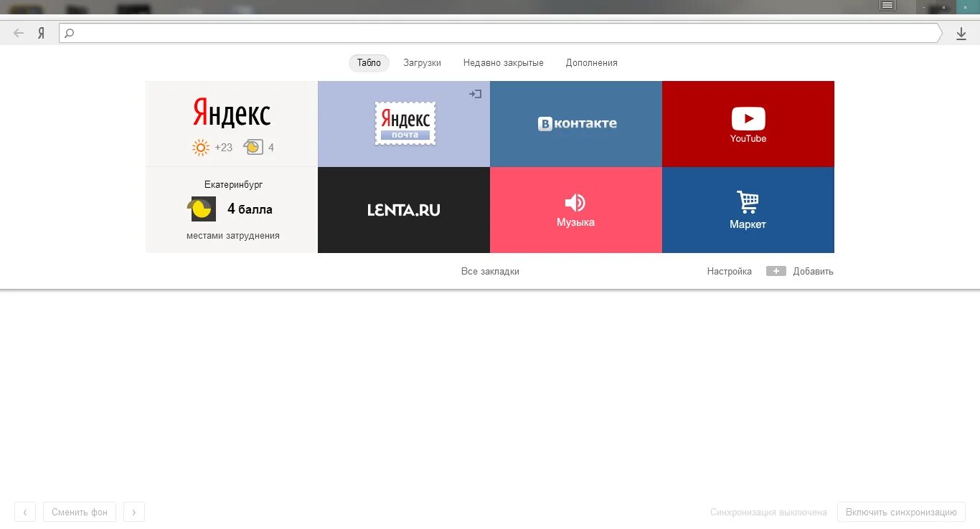Focus the address search bar
This screenshot has width=980, height=529.
pos(500,33)
